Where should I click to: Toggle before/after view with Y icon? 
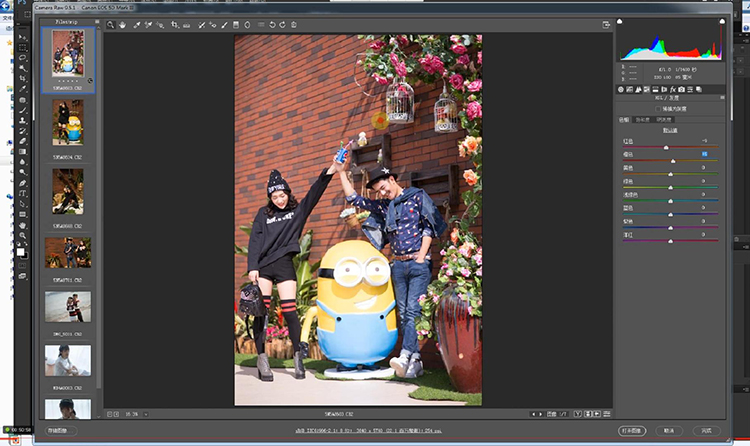pos(578,414)
